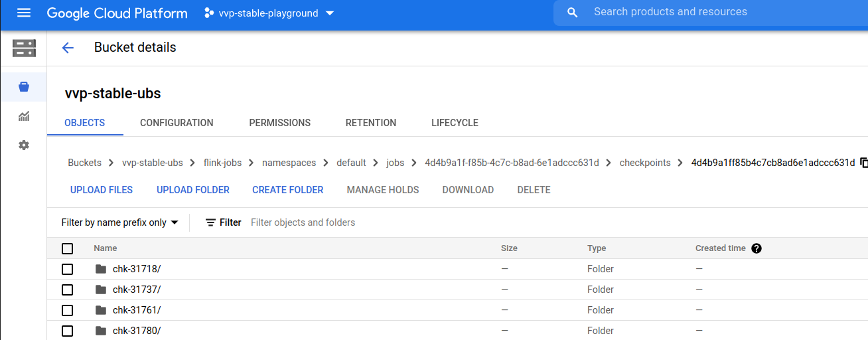
Task: Toggle the select-all checkbox in header
Action: point(67,248)
